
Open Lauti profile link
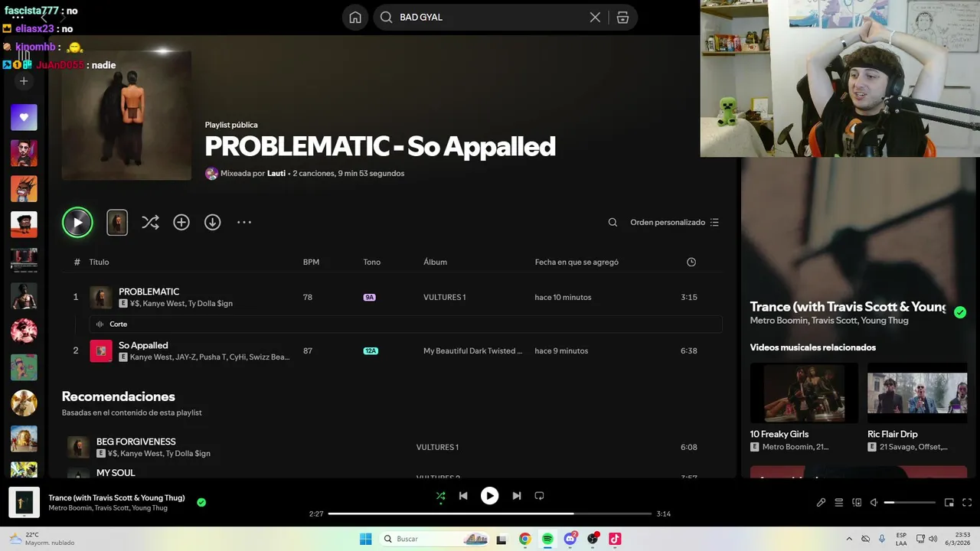[276, 174]
